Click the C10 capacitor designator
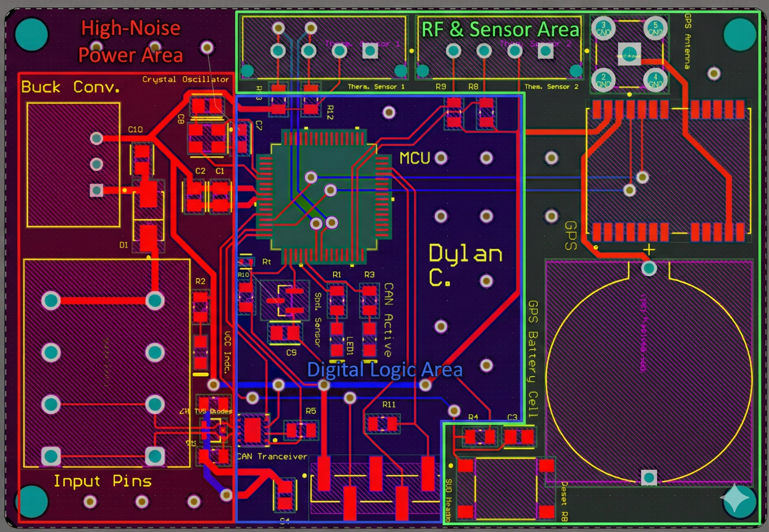769x532 pixels. (x=135, y=129)
